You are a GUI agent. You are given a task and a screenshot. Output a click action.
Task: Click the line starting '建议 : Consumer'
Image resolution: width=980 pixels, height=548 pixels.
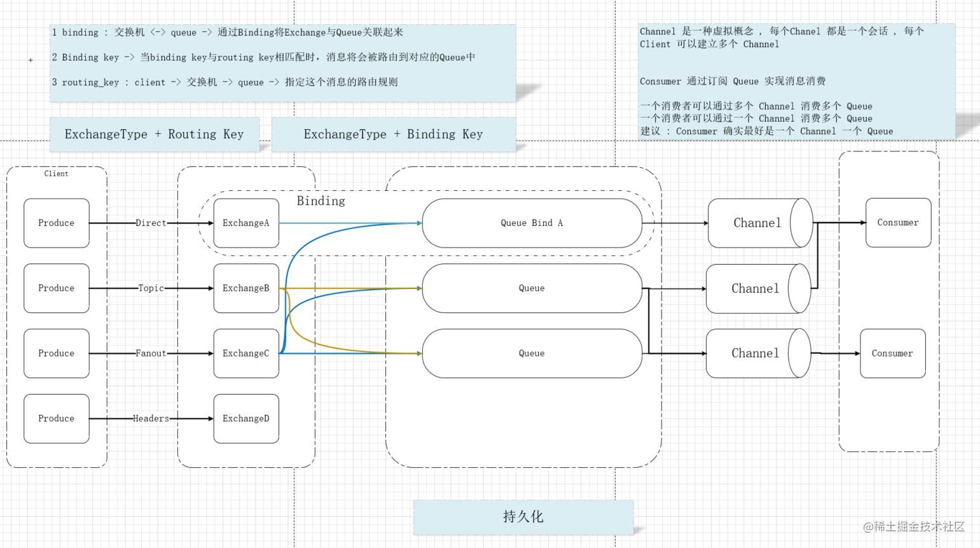766,131
